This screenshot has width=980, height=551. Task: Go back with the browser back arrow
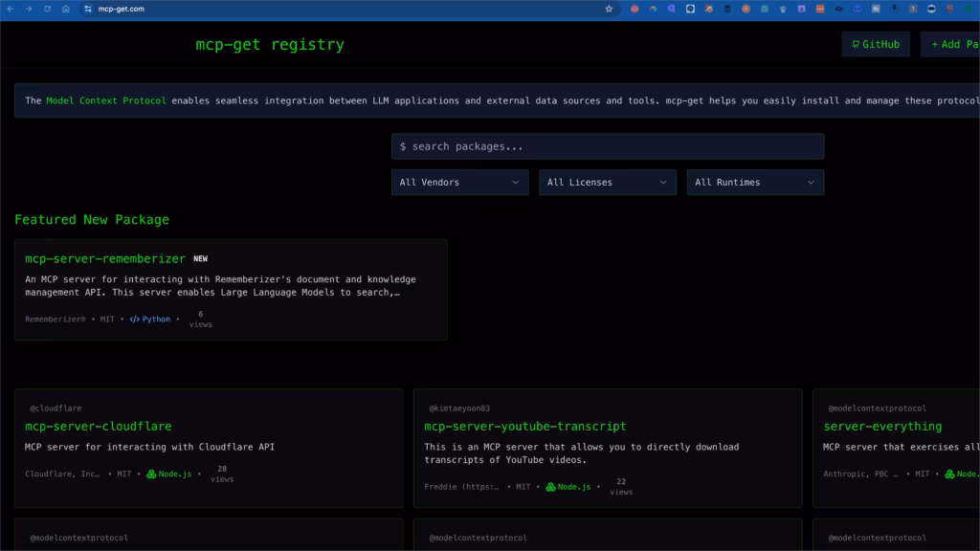coord(11,9)
